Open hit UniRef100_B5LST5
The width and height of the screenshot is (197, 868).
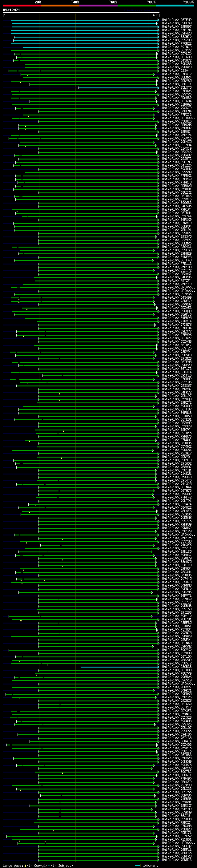point(177,88)
